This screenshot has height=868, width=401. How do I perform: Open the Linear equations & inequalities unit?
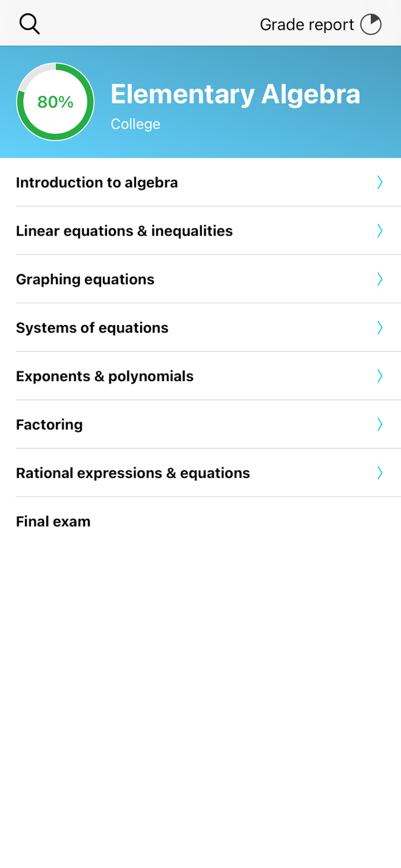click(124, 231)
